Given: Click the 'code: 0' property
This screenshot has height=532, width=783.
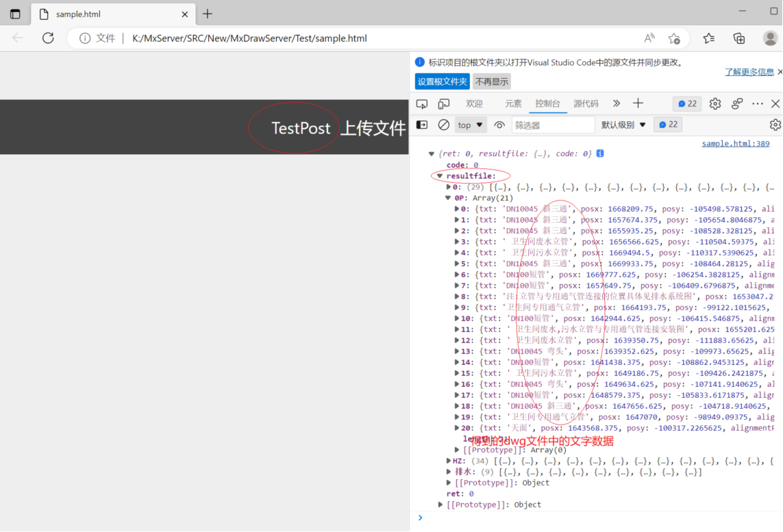Looking at the screenshot, I should click(x=462, y=165).
